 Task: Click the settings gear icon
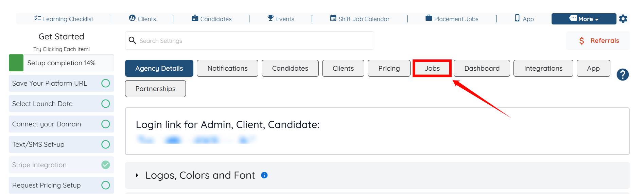coord(623,19)
